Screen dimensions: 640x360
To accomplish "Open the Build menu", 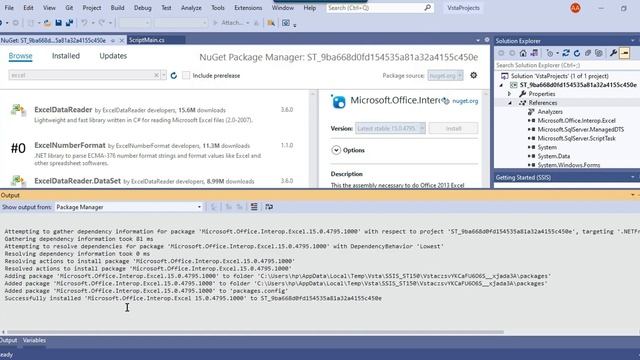I will (x=117, y=8).
